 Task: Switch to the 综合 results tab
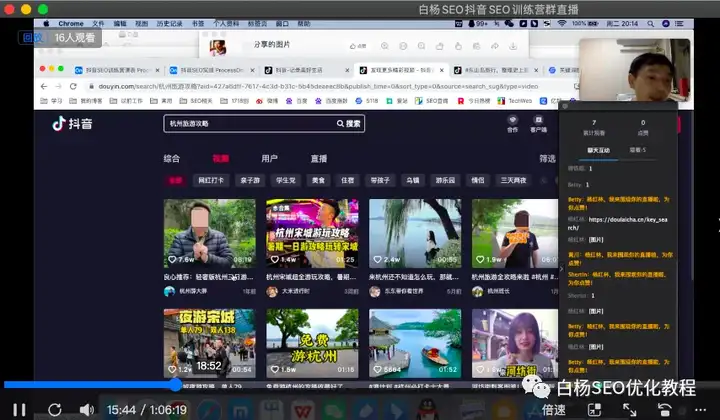click(172, 158)
